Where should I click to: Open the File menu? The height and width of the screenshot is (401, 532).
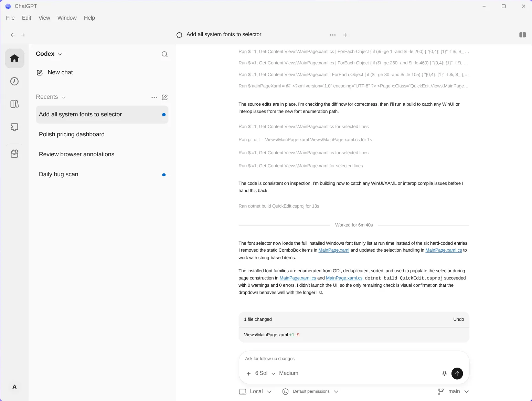tap(10, 18)
